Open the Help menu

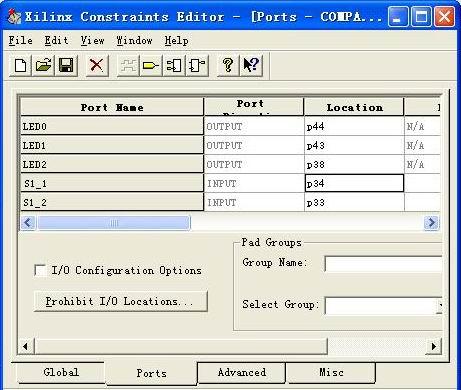[176, 41]
